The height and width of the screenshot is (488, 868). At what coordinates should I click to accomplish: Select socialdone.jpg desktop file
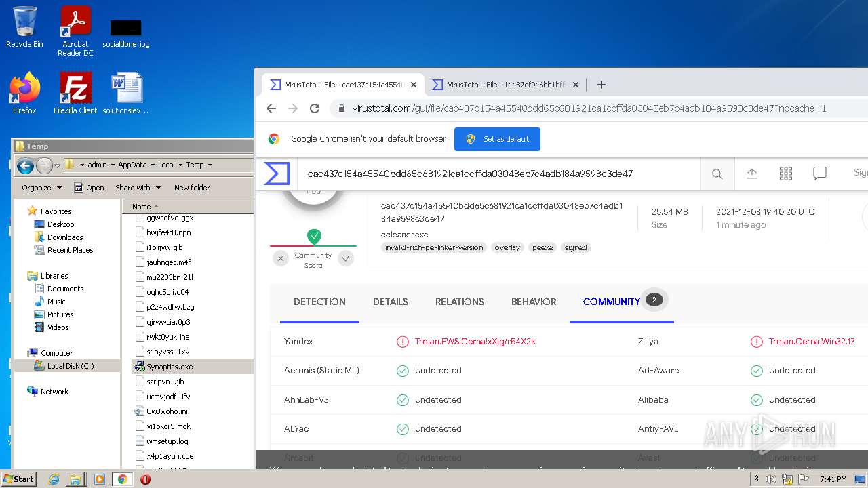tap(126, 33)
